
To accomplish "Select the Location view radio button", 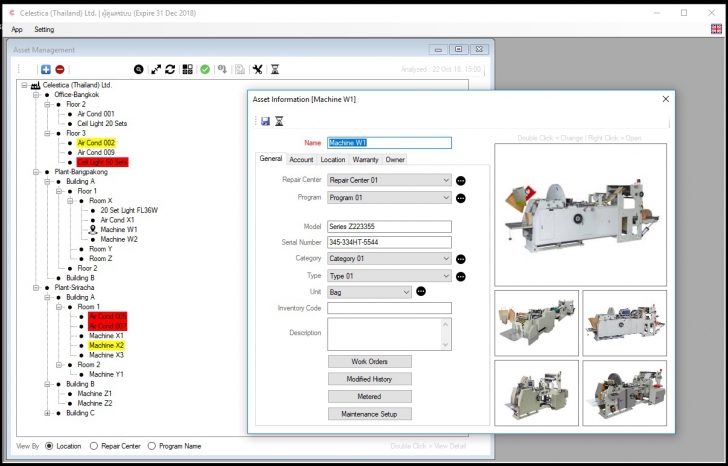I will pyautogui.click(x=49, y=446).
